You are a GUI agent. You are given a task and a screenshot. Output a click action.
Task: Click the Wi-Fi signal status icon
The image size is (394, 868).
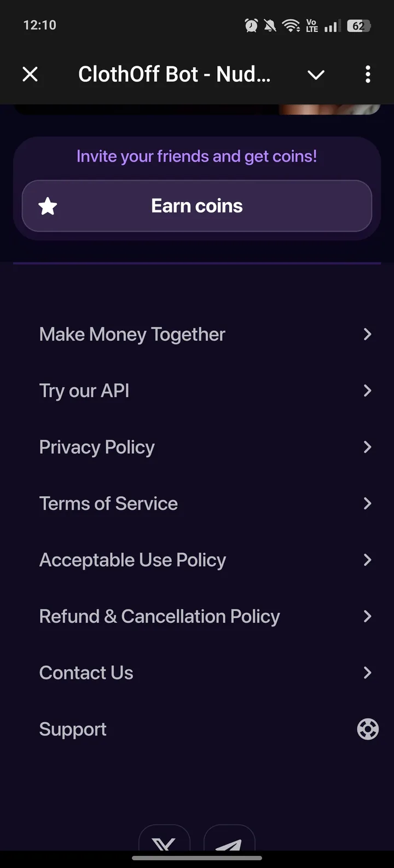click(x=291, y=25)
